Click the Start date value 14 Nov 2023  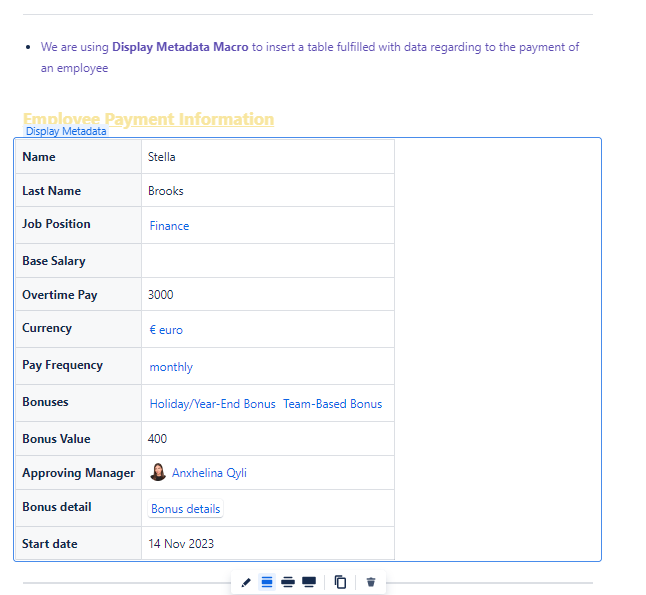click(x=181, y=544)
